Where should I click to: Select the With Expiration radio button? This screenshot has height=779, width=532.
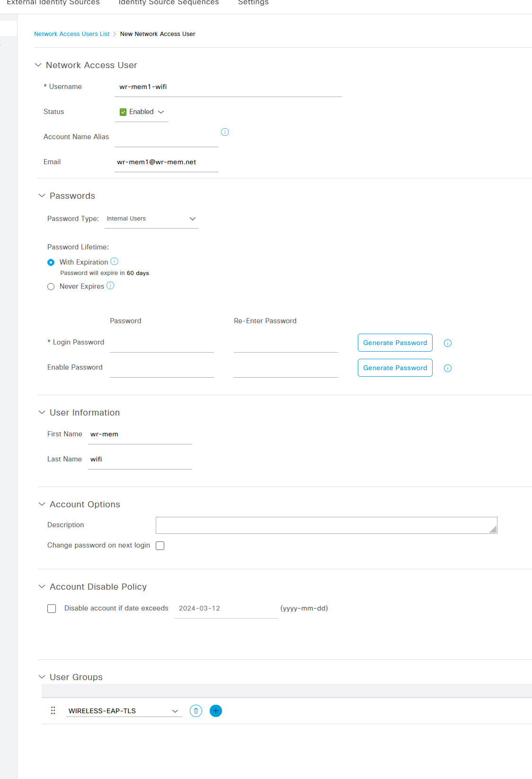pyautogui.click(x=51, y=262)
